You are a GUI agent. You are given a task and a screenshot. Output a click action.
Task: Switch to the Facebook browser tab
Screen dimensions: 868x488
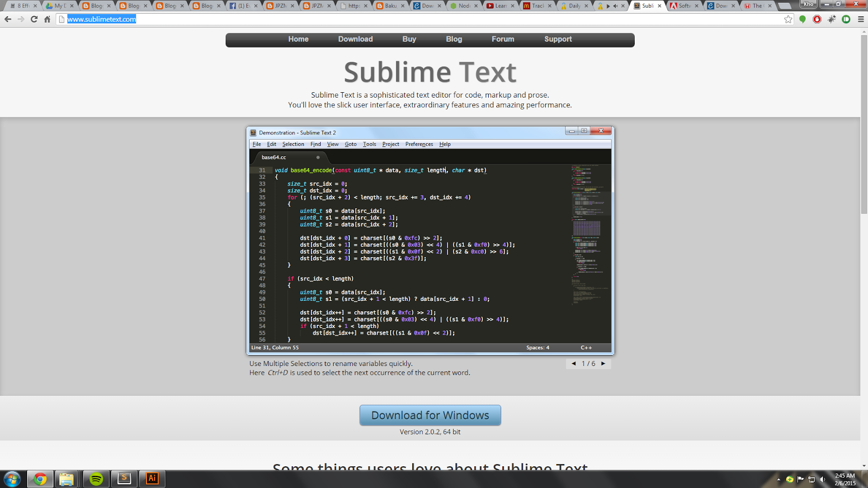coord(243,6)
